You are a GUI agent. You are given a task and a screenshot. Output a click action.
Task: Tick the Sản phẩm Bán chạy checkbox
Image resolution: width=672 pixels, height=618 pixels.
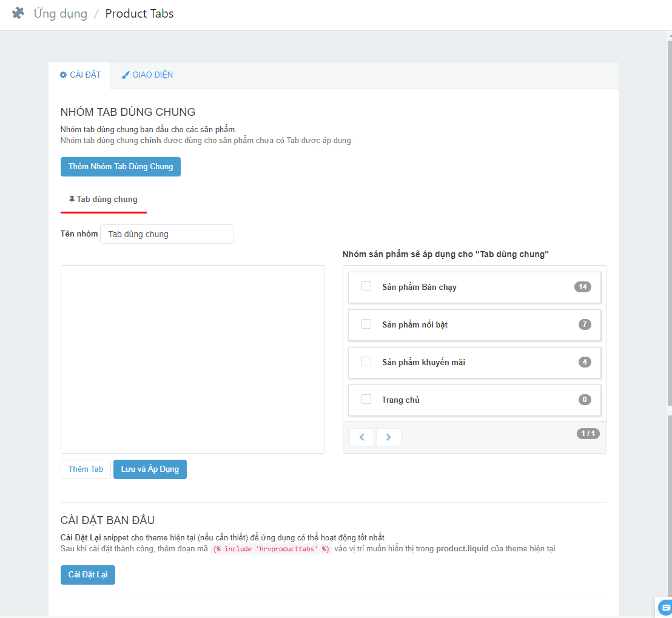366,286
